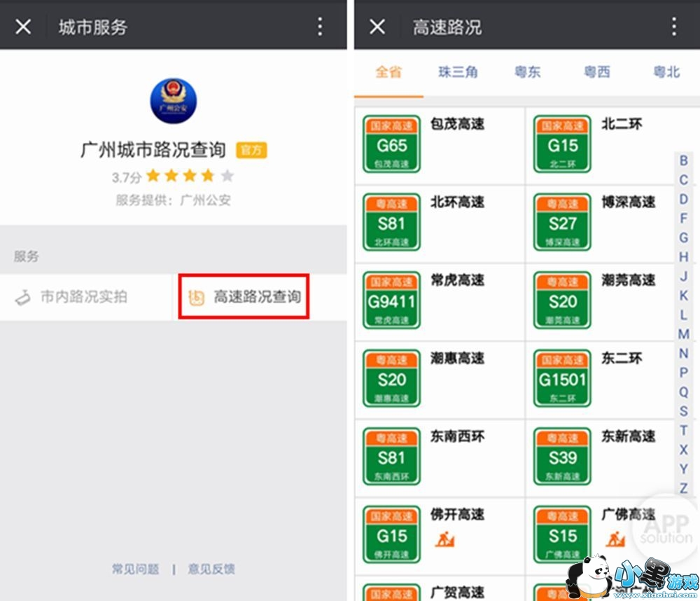This screenshot has width=700, height=601.
Task: Switch to the 珠三角 tab
Action: tap(458, 72)
